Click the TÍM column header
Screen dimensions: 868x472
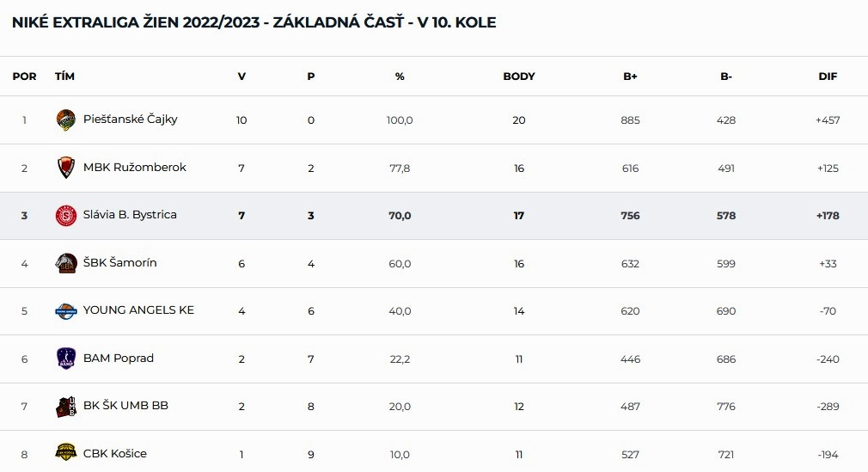(x=64, y=77)
